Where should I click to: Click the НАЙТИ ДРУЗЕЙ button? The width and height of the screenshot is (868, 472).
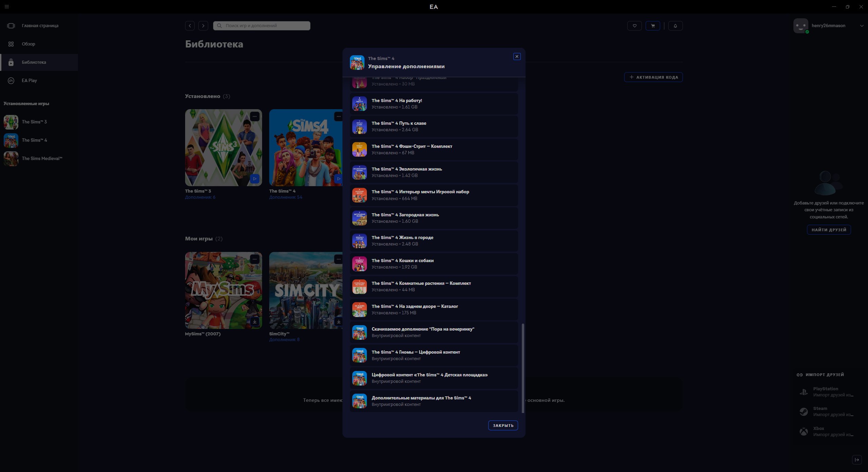click(829, 230)
